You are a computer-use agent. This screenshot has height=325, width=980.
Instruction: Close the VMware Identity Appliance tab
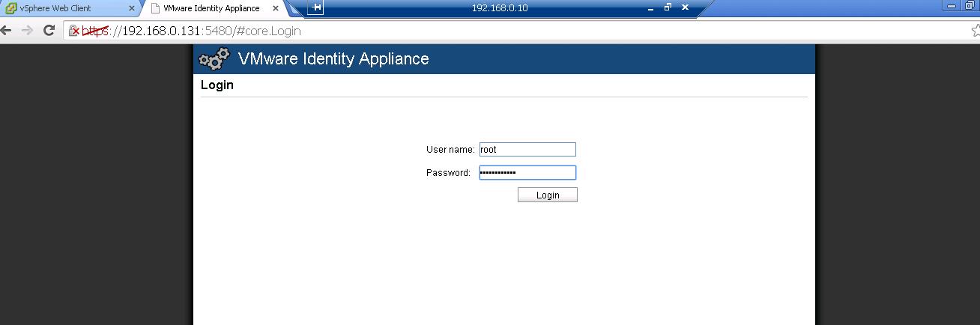(x=276, y=8)
